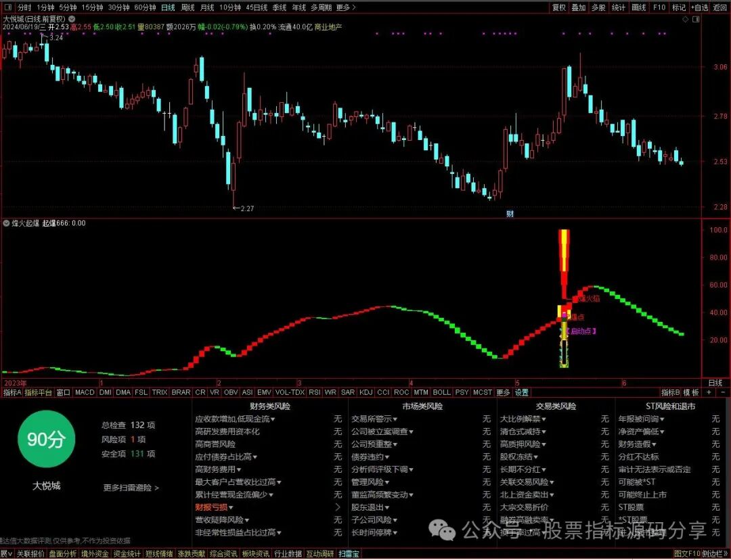Click the 画线 drawing button
731x560 pixels.
pos(639,7)
